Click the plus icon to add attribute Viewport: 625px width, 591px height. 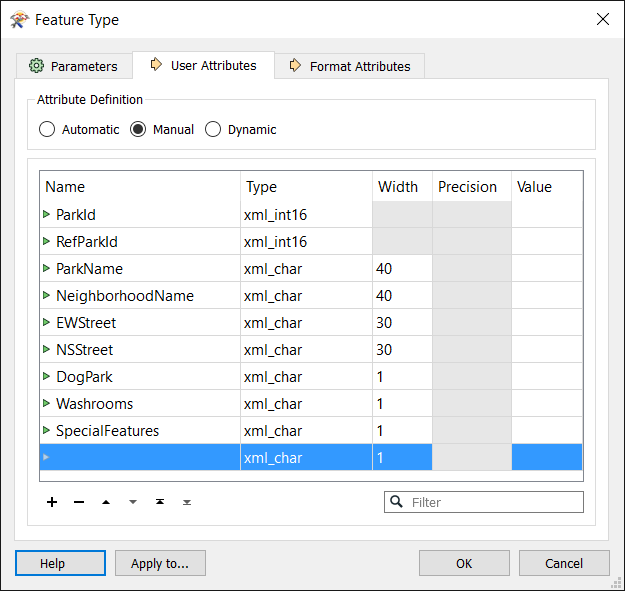pyautogui.click(x=52, y=502)
